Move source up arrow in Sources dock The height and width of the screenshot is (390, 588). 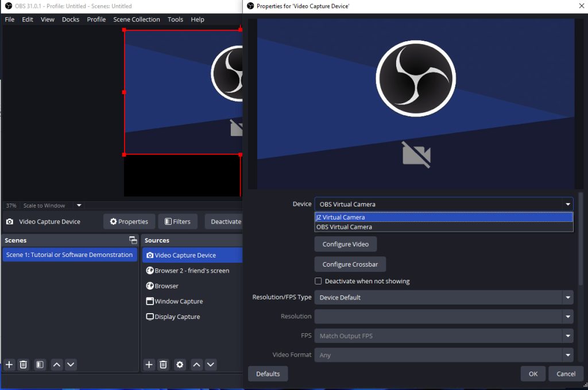196,365
